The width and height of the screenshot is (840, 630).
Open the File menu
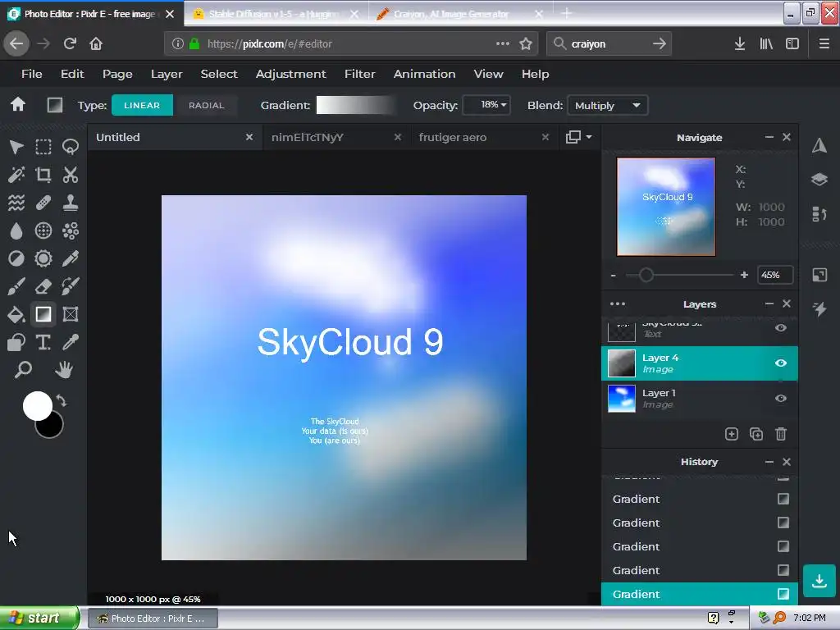[32, 74]
